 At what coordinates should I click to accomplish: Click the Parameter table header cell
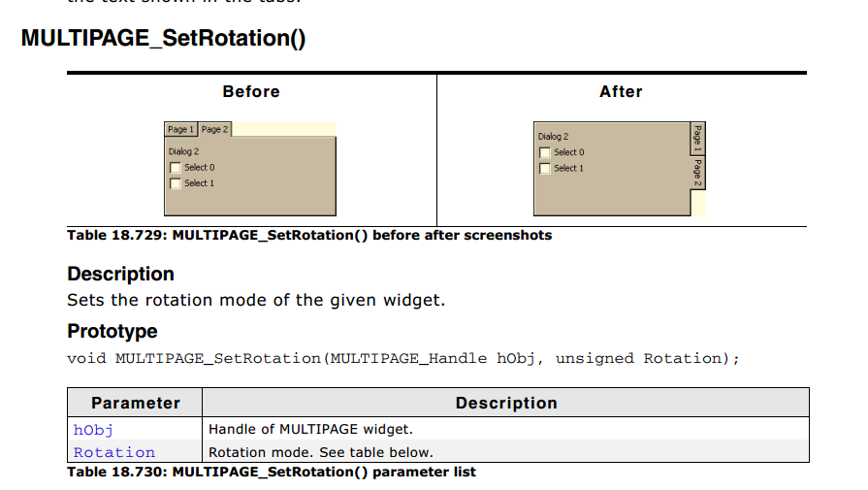136,403
